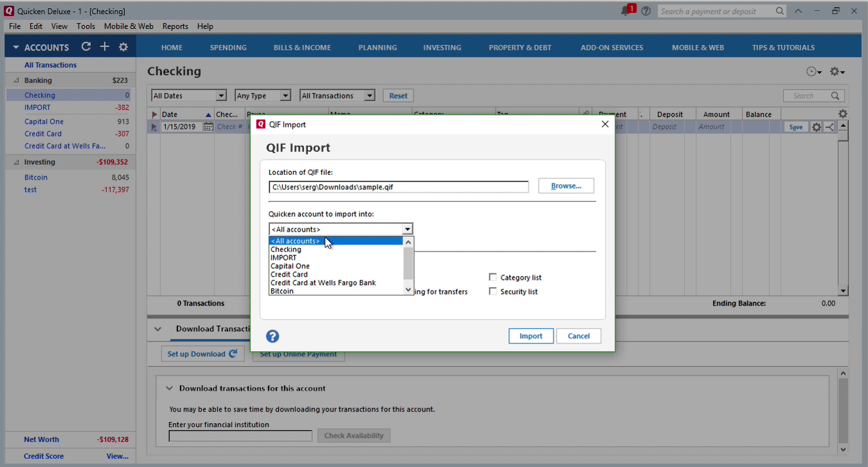Open the Reports menu
The width and height of the screenshot is (868, 467).
(x=175, y=26)
